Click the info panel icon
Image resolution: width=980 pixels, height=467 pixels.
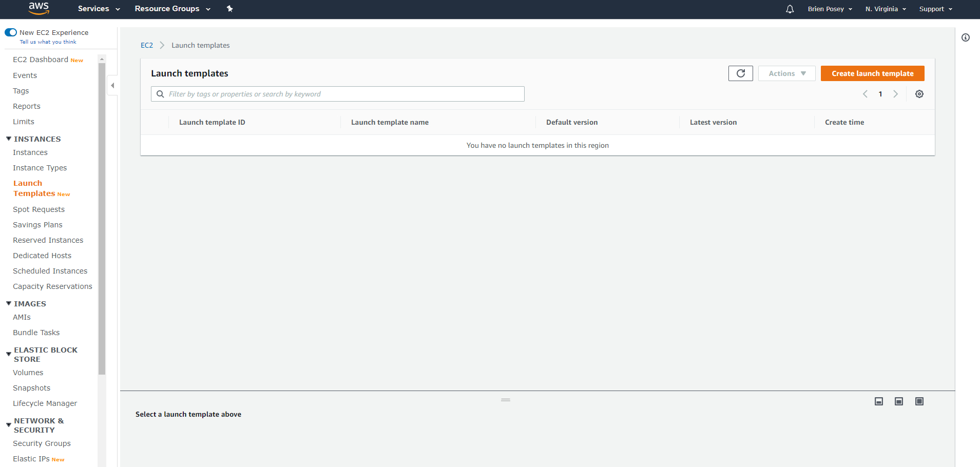click(x=965, y=37)
